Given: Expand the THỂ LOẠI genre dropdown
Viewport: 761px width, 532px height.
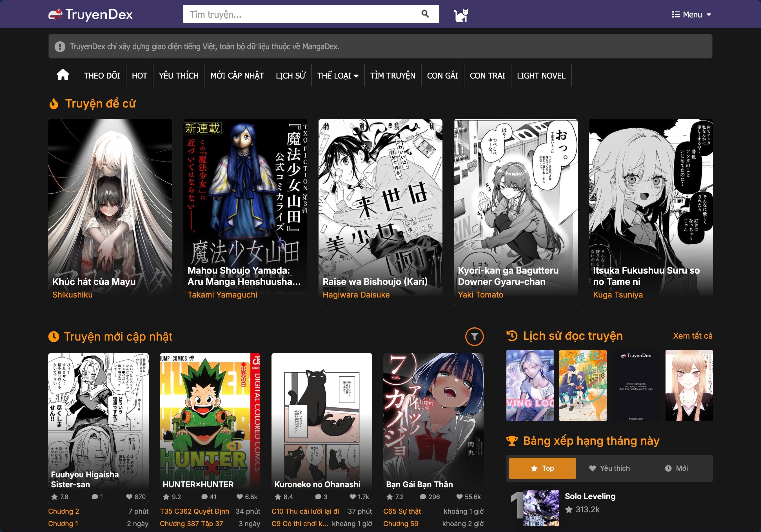Looking at the screenshot, I should 337,75.
